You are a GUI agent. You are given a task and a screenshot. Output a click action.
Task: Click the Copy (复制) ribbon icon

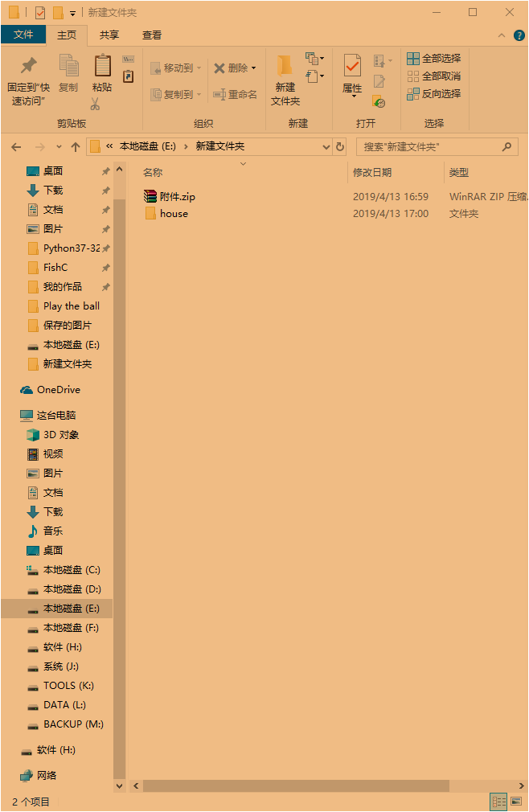[69, 66]
